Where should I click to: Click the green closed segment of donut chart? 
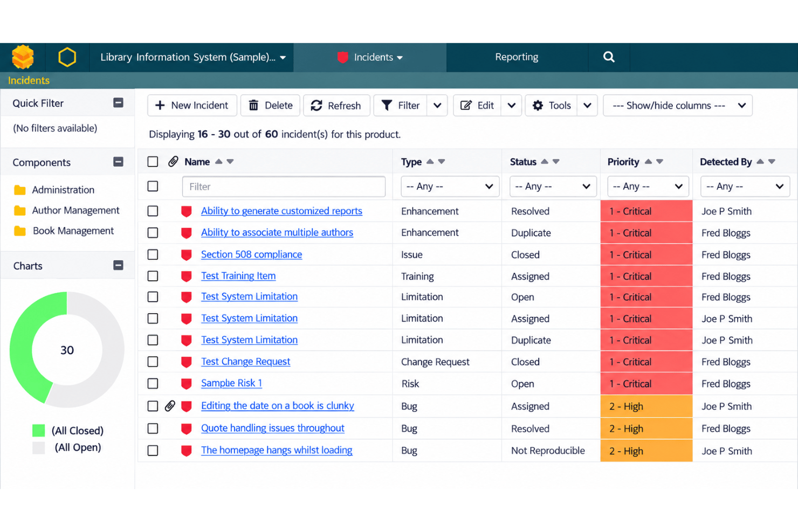(22, 345)
